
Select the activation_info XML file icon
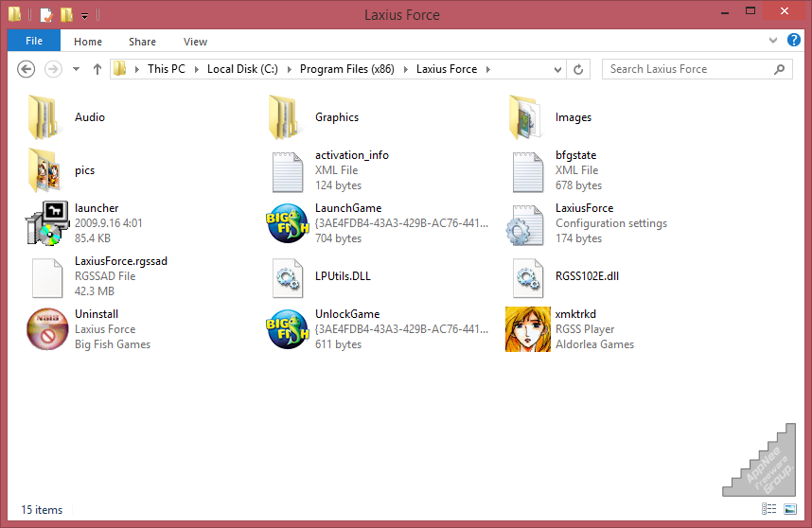[x=288, y=172]
